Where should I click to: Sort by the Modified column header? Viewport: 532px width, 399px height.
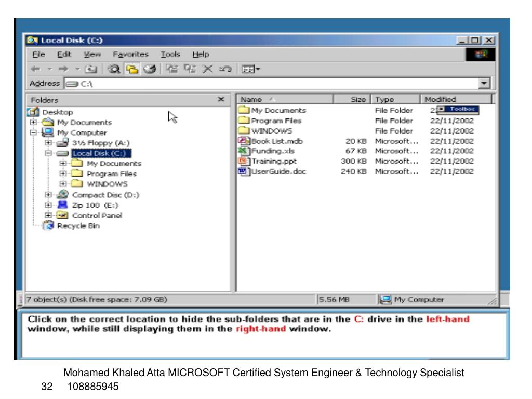pyautogui.click(x=456, y=99)
